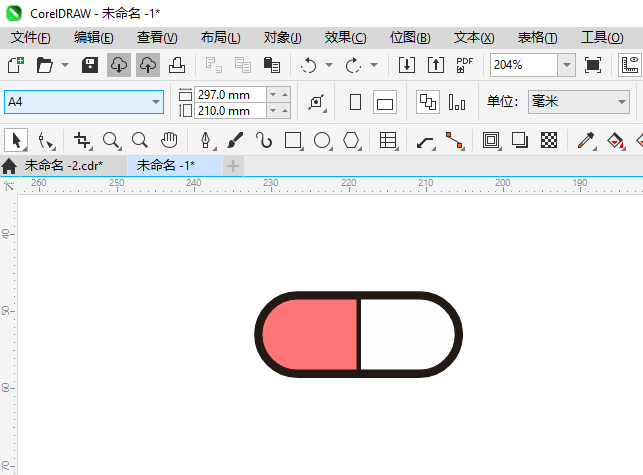Click the page width input field
Image resolution: width=643 pixels, height=475 pixels.
230,95
